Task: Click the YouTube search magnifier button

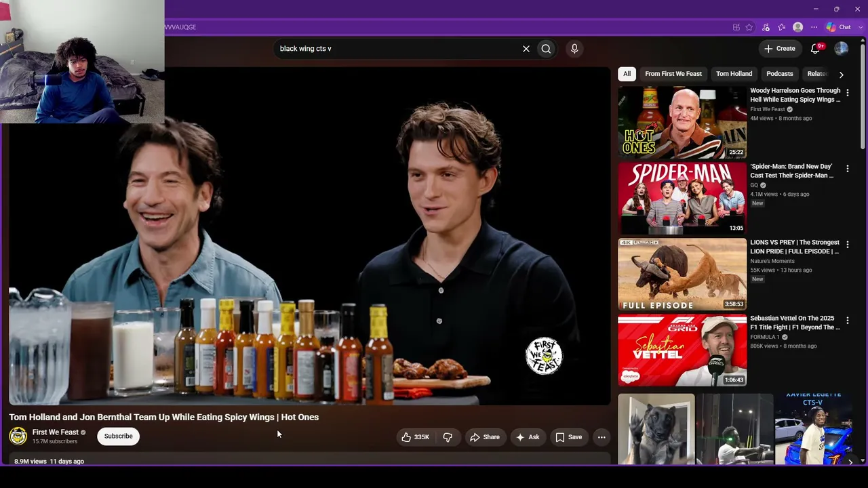Action: [546, 49]
